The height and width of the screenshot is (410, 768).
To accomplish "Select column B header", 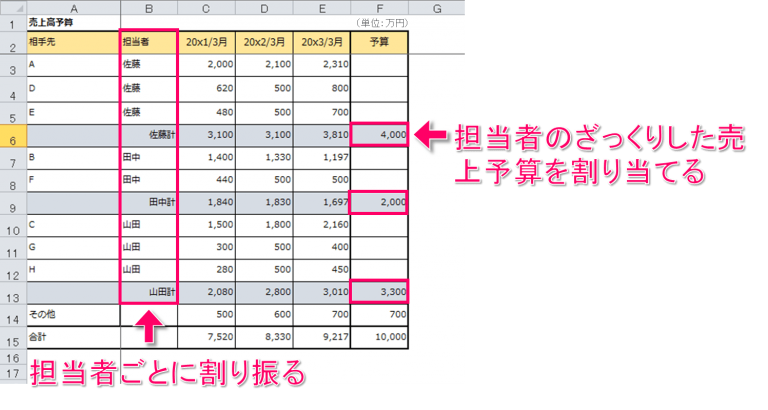I will (148, 8).
